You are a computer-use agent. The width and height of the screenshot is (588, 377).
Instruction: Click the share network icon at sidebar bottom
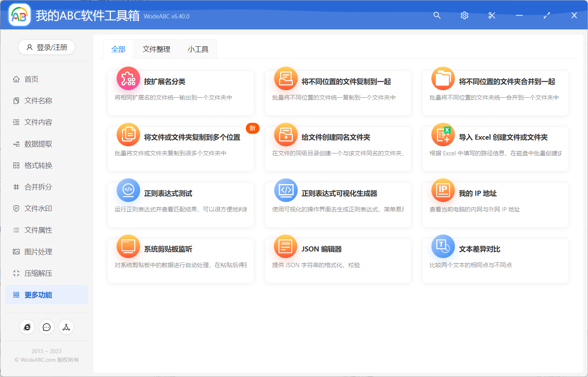pyautogui.click(x=66, y=327)
